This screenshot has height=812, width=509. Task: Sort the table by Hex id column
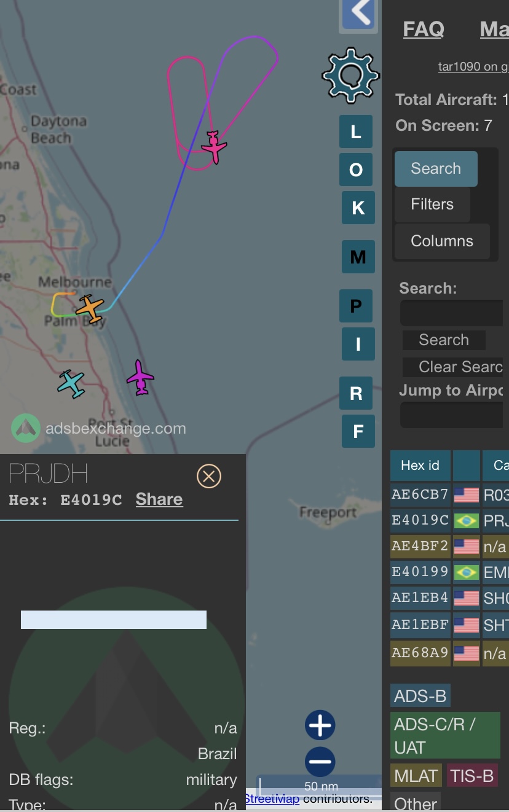pyautogui.click(x=420, y=466)
